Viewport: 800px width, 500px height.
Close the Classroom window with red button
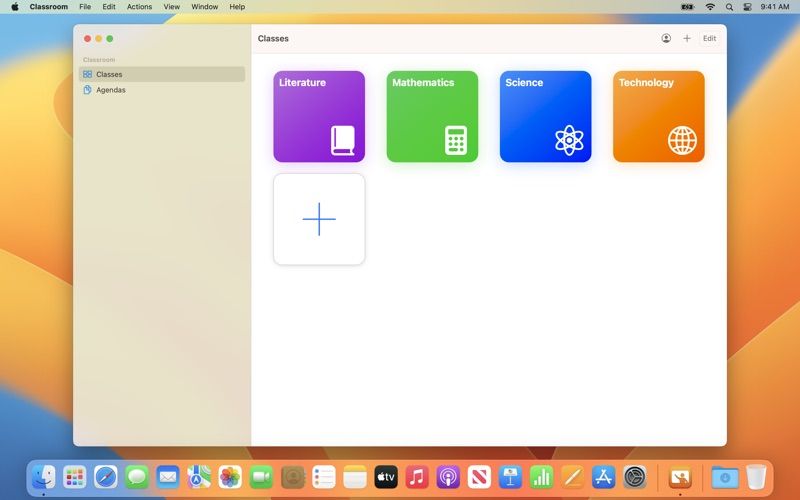click(x=87, y=39)
